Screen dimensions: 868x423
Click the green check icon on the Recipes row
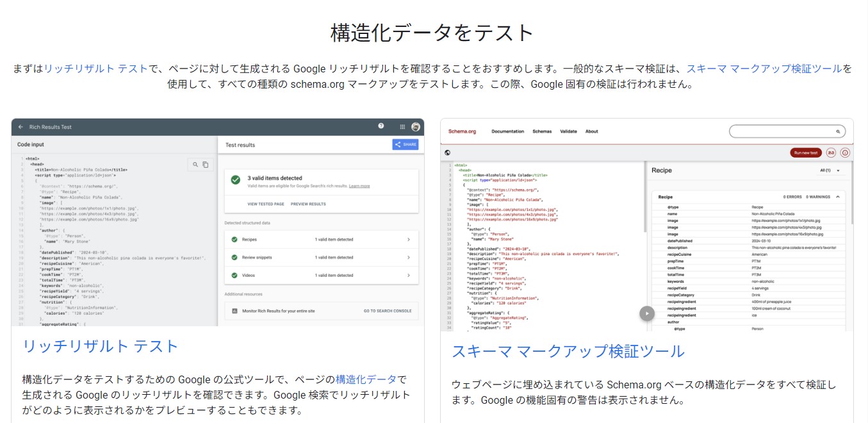pyautogui.click(x=234, y=240)
